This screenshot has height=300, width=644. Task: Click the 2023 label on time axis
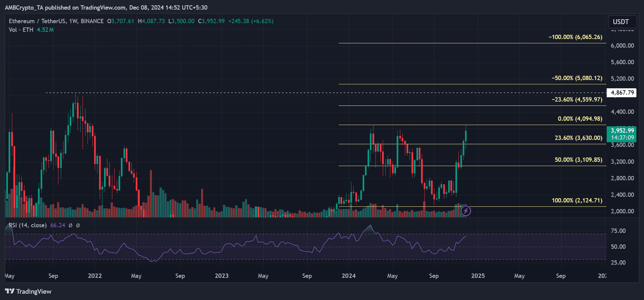click(222, 276)
